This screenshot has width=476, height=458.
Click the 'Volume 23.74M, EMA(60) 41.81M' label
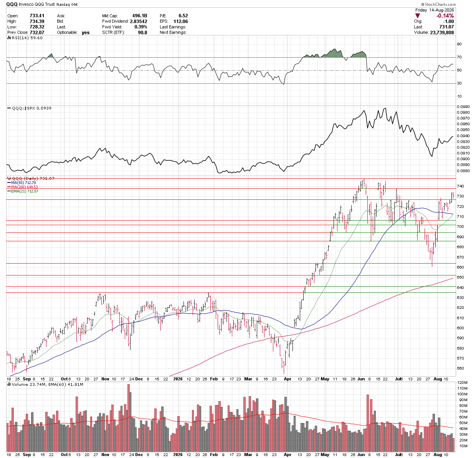click(x=47, y=384)
